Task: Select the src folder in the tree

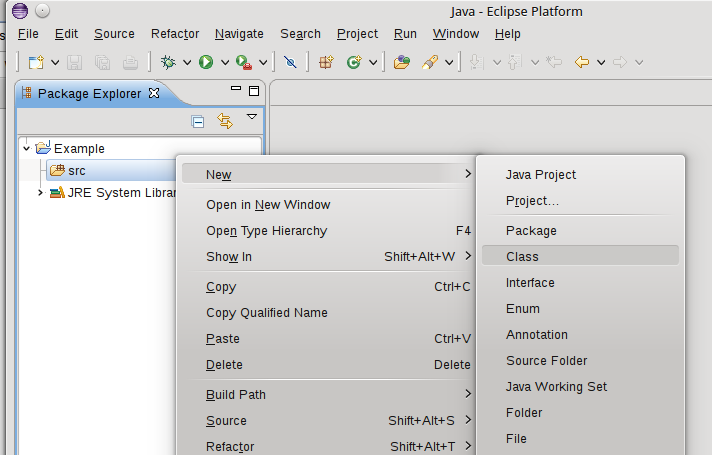Action: 77,171
